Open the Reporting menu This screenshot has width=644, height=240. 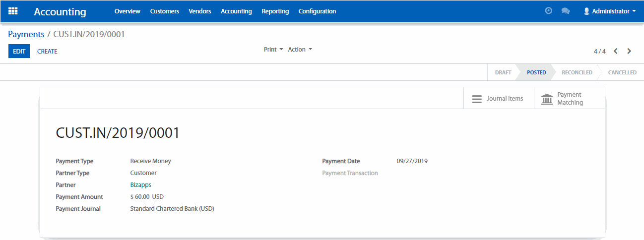pos(275,11)
